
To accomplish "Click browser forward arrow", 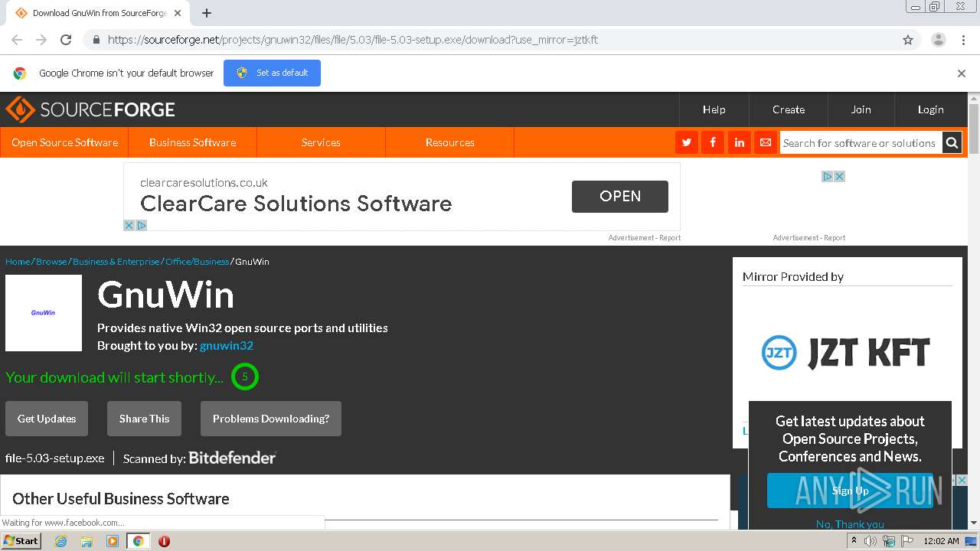I will click(x=41, y=40).
